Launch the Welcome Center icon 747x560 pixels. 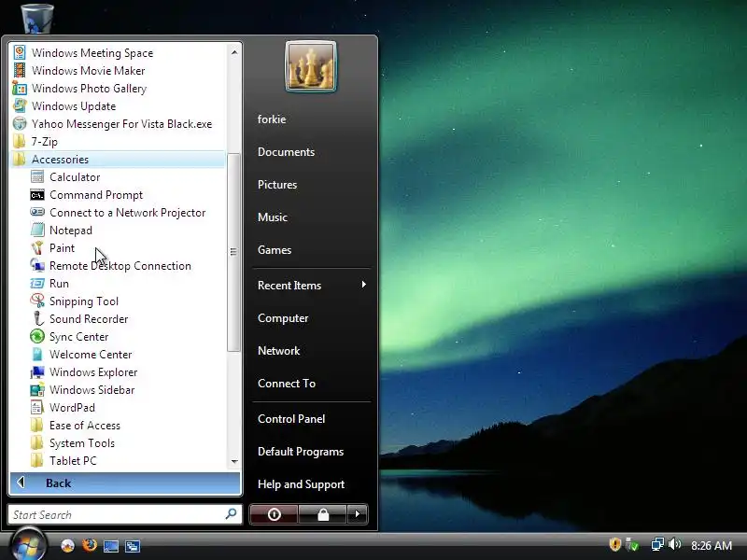click(x=37, y=355)
